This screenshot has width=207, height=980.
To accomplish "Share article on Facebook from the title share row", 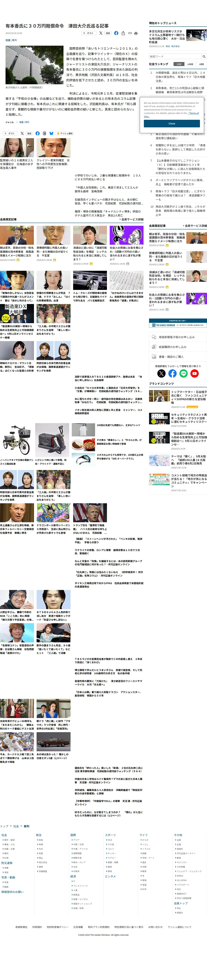I will pos(116,33).
